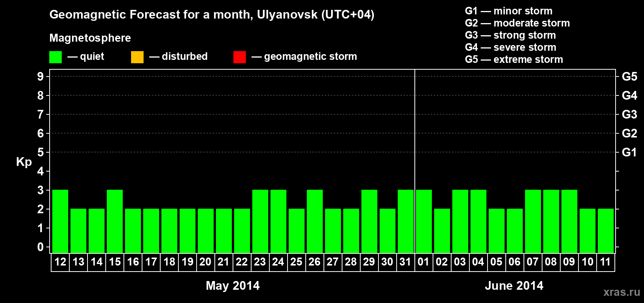Click the G4 right-axis label
Image resolution: width=644 pixels, height=303 pixels.
[630, 95]
